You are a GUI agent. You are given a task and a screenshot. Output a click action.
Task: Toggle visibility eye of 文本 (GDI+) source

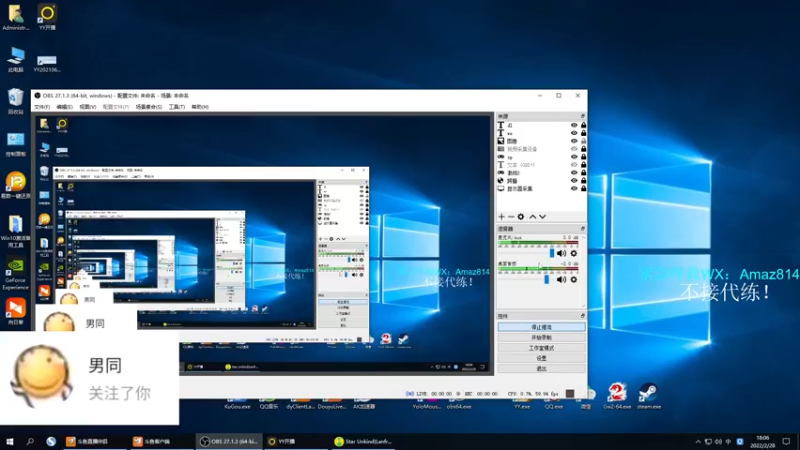(x=574, y=165)
